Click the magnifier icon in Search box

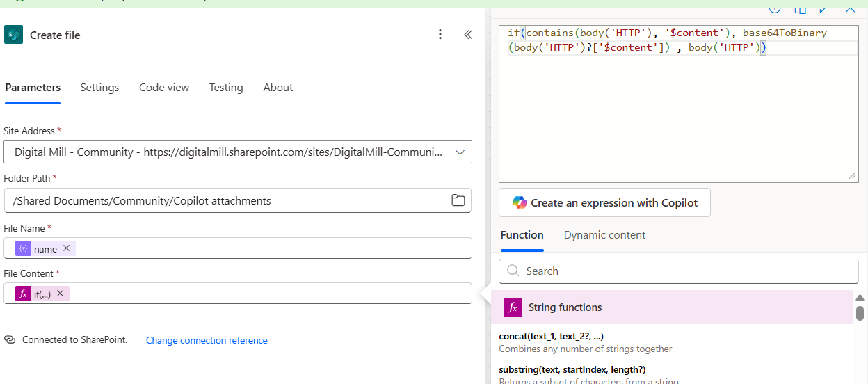tap(513, 271)
